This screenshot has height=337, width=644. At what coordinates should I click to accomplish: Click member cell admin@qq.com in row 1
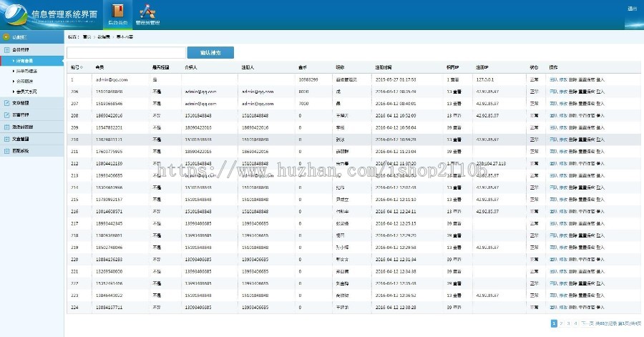(x=112, y=79)
